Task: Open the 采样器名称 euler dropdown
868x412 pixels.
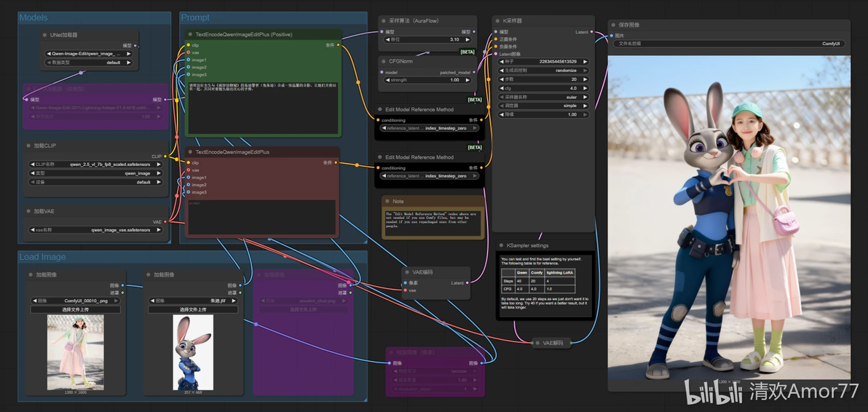Action: click(542, 97)
